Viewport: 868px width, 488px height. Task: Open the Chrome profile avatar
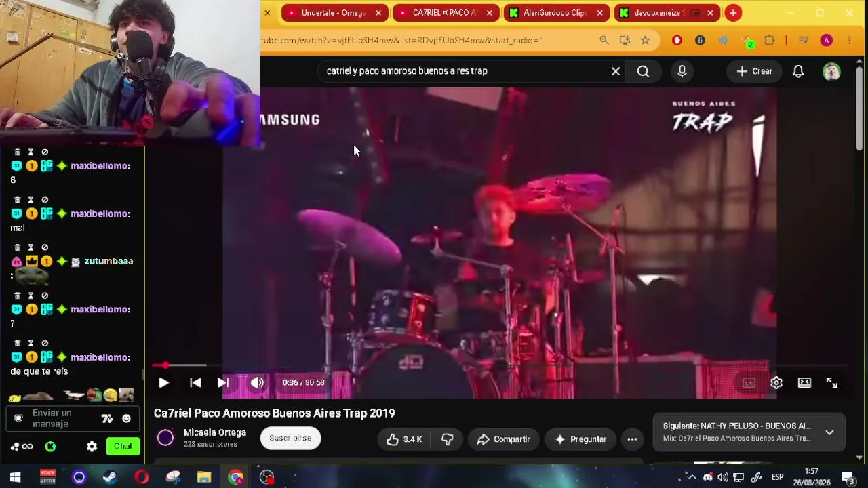[826, 41]
